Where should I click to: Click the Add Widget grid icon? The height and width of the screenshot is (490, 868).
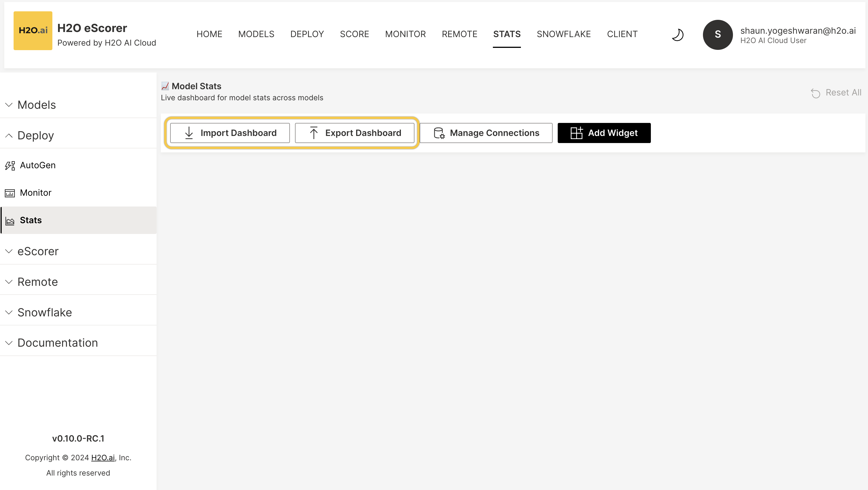[576, 133]
